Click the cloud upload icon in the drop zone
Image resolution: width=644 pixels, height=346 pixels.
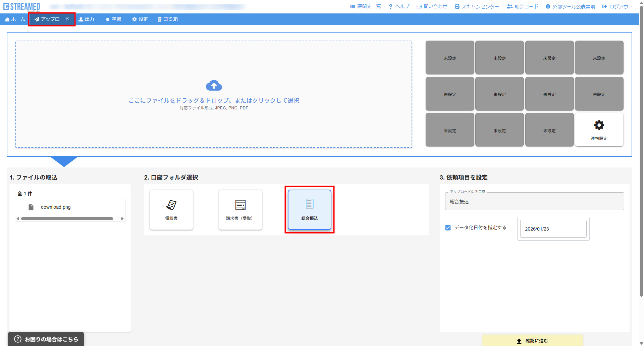[x=214, y=86]
